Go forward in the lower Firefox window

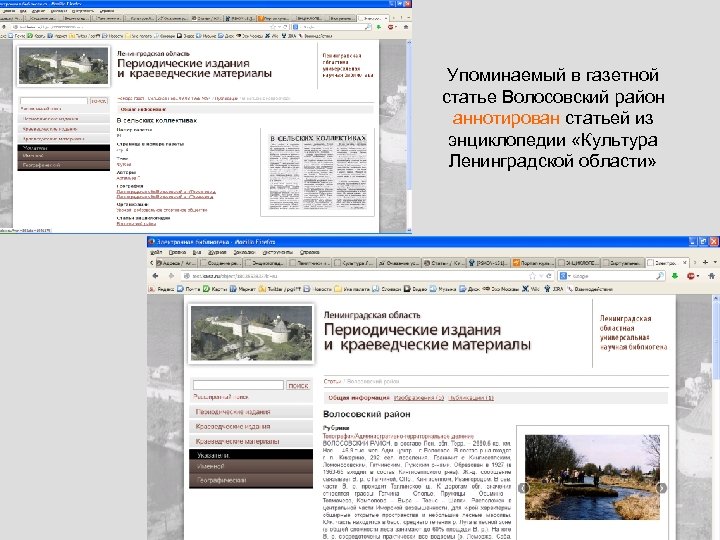[x=171, y=276]
